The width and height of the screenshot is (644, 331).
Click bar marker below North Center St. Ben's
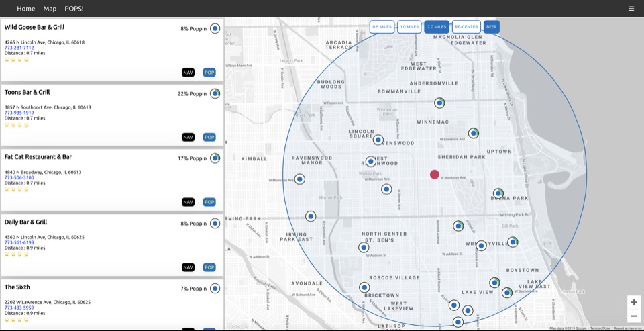coord(364,248)
